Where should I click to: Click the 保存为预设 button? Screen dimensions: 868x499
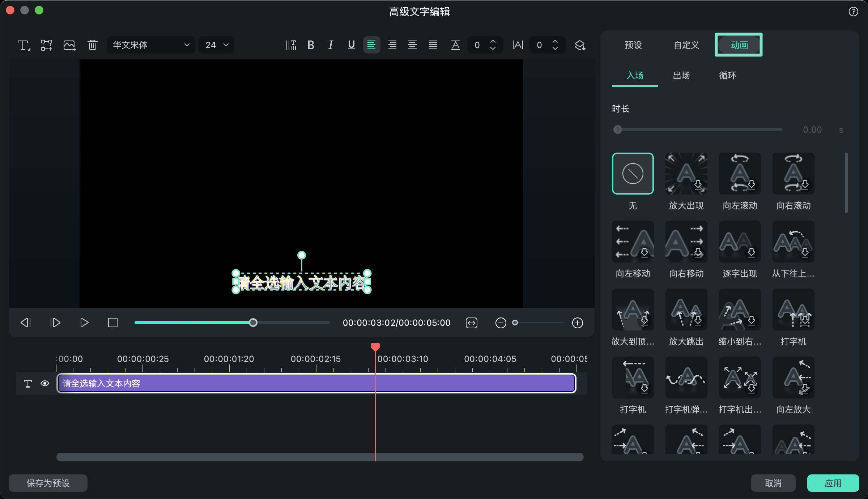(48, 483)
